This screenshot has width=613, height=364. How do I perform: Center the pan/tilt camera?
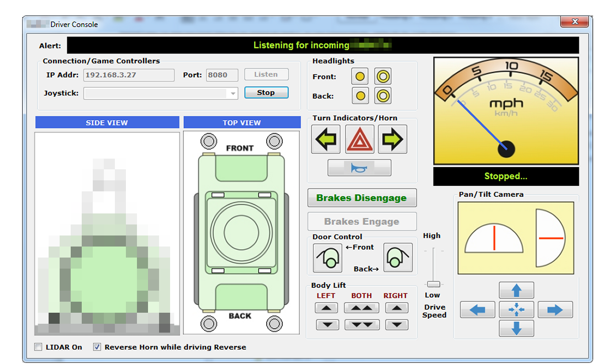[x=516, y=309]
